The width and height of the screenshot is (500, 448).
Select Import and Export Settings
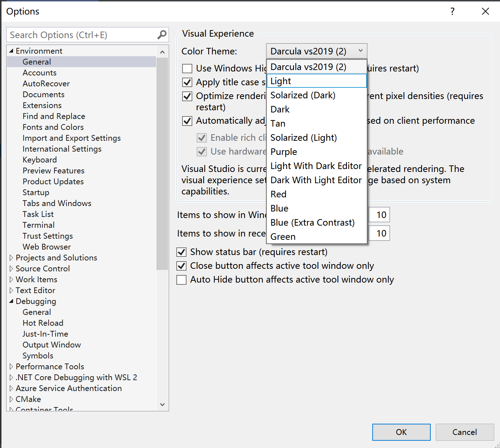[x=71, y=138]
